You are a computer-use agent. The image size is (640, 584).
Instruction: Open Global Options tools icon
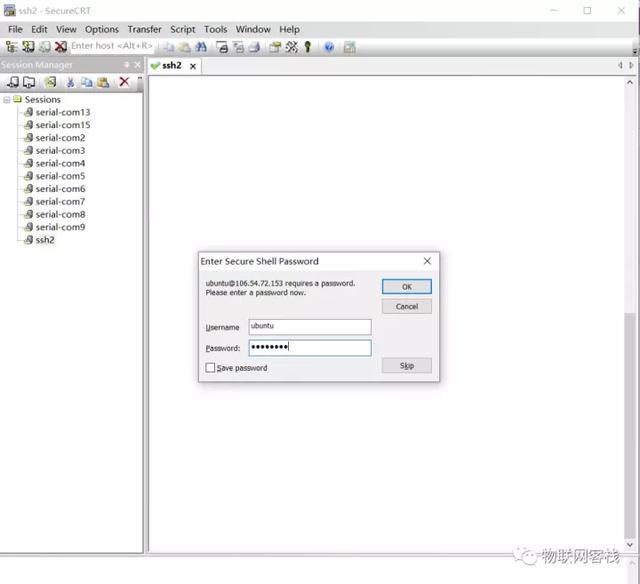tap(291, 47)
